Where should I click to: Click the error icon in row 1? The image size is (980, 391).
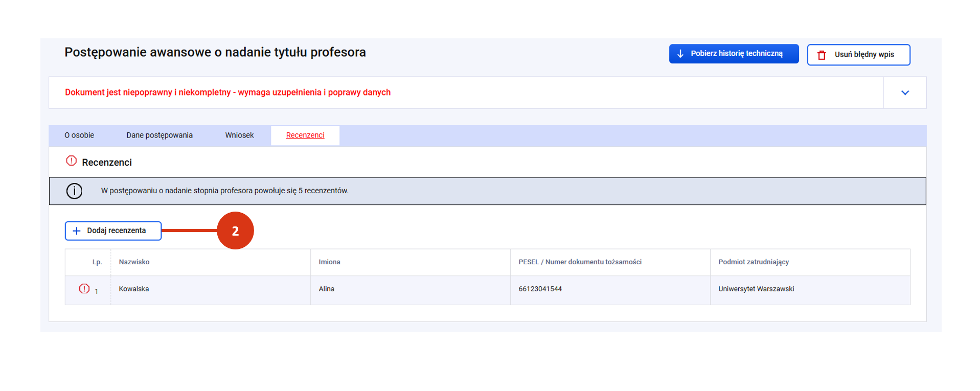point(84,289)
